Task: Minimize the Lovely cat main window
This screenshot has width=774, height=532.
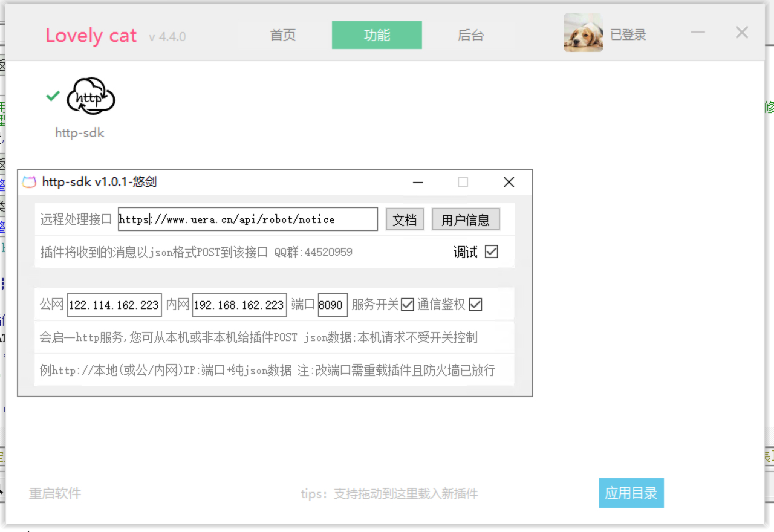Action: point(698,33)
